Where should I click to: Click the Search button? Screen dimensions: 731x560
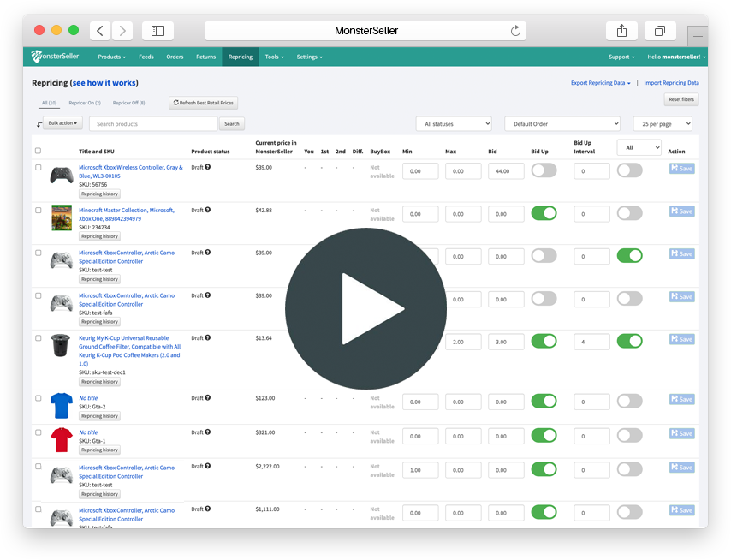point(232,124)
